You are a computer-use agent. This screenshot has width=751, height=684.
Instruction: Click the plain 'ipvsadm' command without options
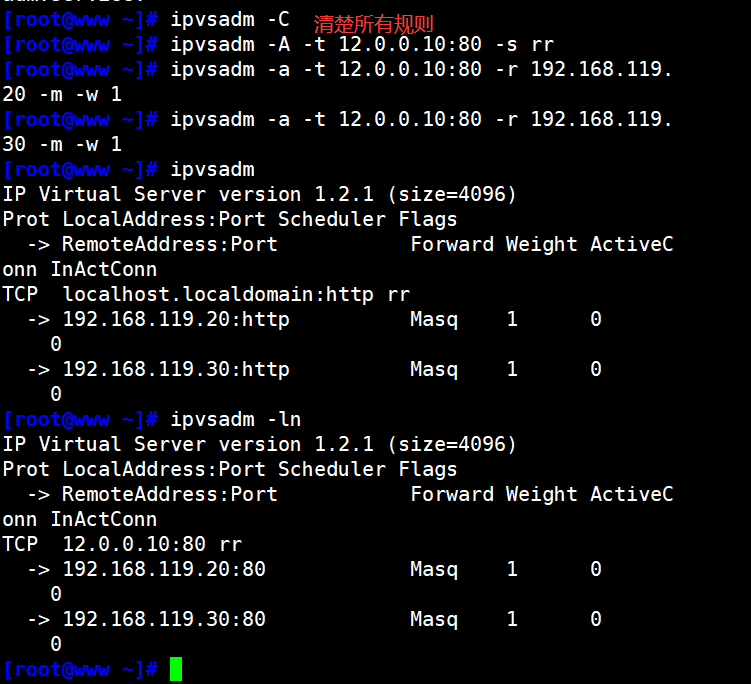point(212,170)
